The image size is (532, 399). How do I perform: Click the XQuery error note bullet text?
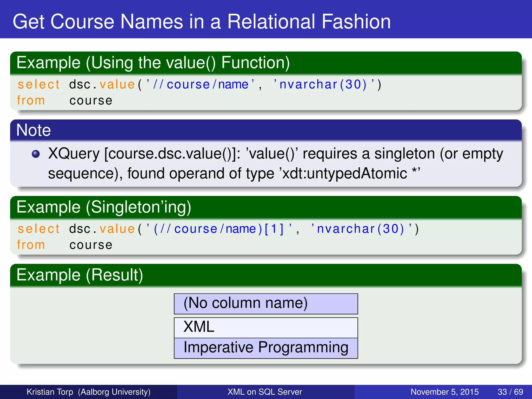275,163
